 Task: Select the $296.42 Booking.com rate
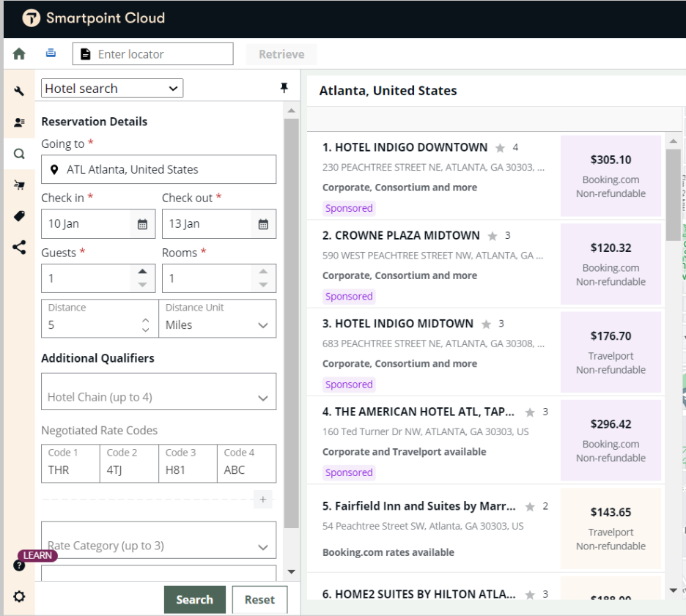click(611, 440)
